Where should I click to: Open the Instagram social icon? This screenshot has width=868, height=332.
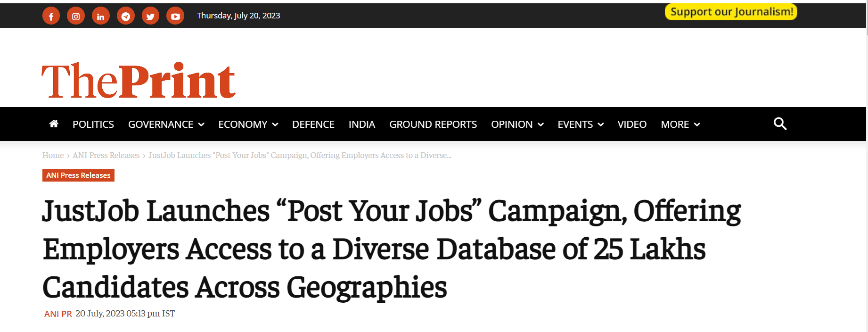coord(76,16)
